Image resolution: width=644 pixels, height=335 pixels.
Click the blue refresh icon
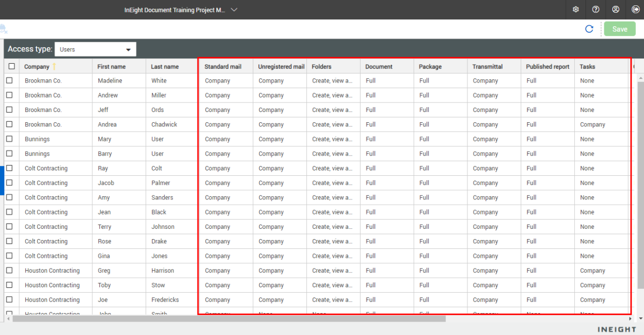click(589, 29)
